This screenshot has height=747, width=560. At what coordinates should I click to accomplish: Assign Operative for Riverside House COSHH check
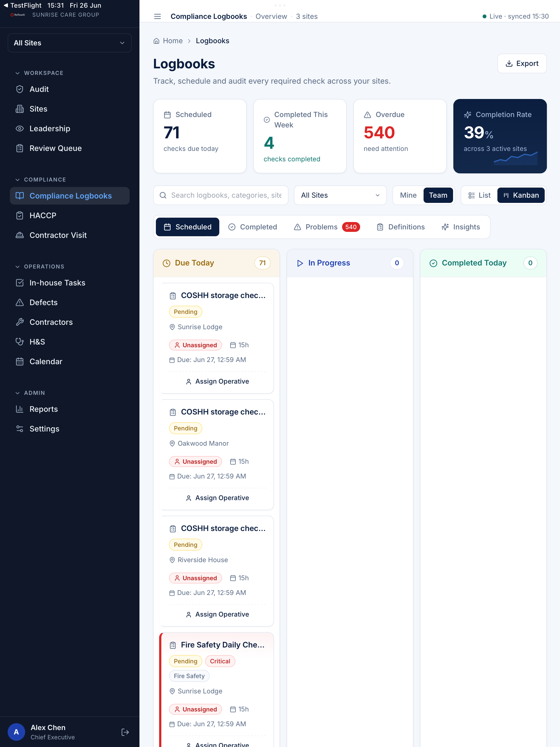tap(217, 614)
